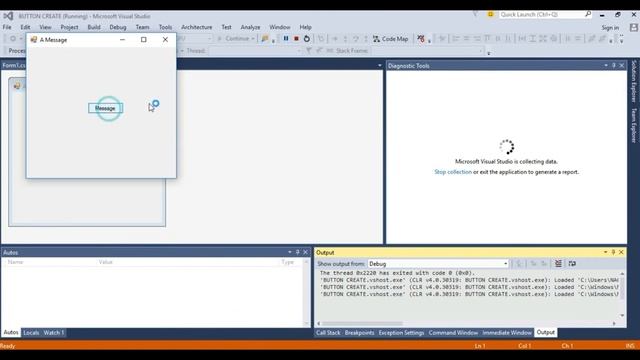Image resolution: width=640 pixels, height=360 pixels.
Task: Open the Analyze menu
Action: coord(250,27)
